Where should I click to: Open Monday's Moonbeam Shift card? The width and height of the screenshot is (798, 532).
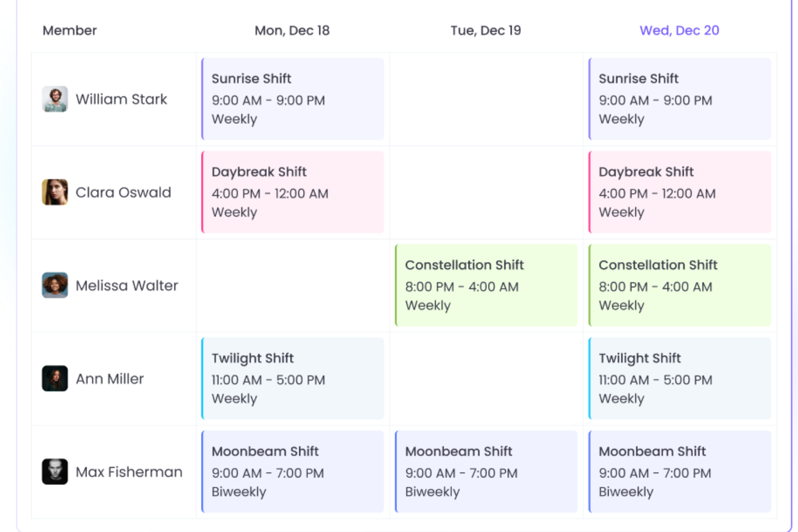coord(292,472)
